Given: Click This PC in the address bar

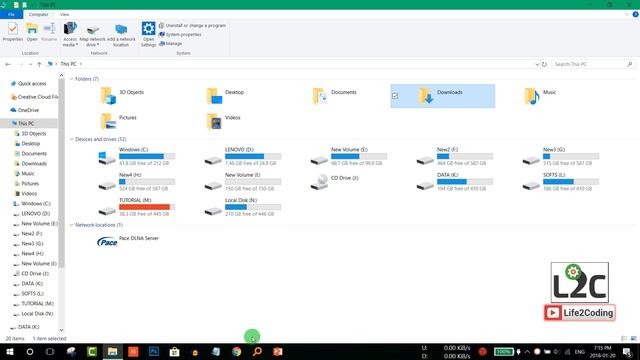Looking at the screenshot, I should coord(68,64).
